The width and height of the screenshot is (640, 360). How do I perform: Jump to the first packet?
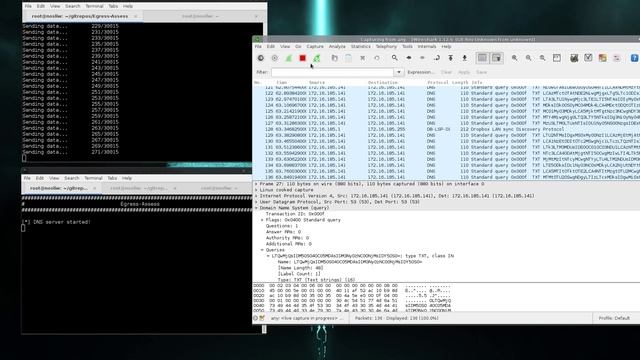451,58
